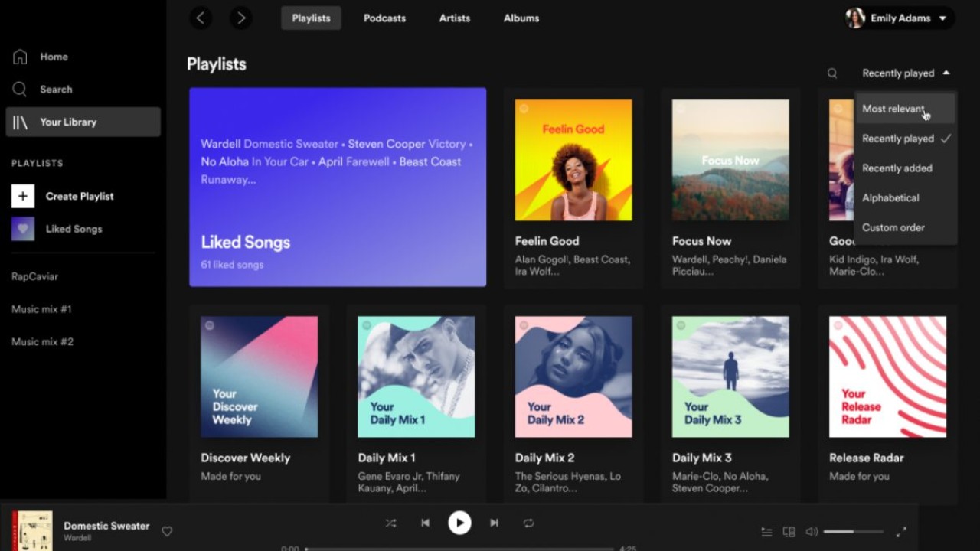This screenshot has height=551, width=980.
Task: Open the play queue icon
Action: click(766, 531)
